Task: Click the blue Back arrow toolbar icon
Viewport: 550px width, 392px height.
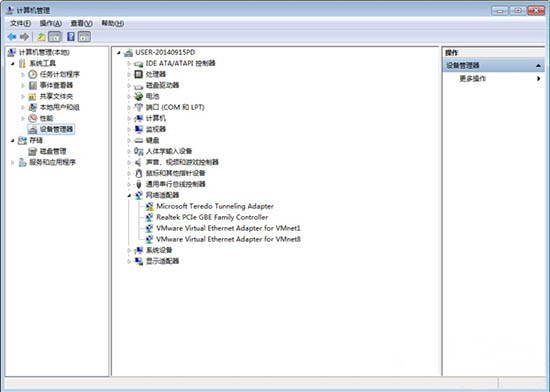Action: pos(12,36)
